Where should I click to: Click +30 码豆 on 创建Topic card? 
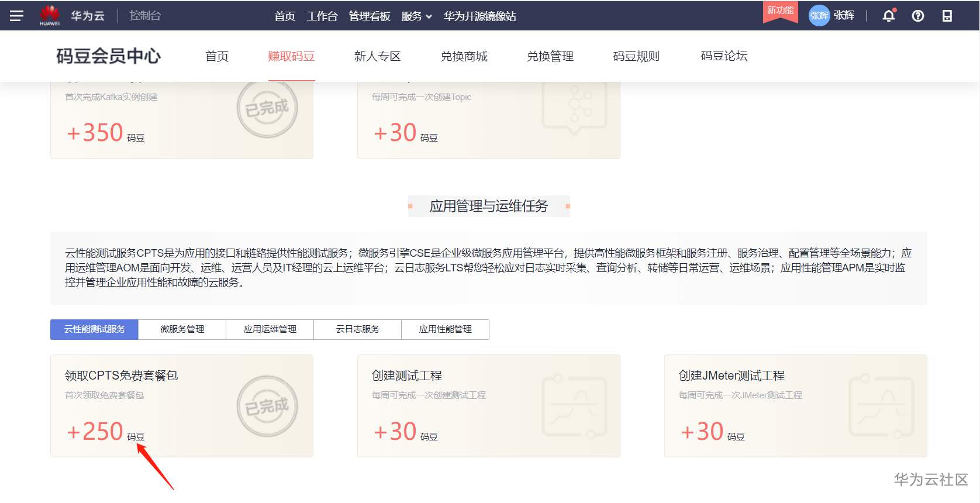[x=406, y=133]
